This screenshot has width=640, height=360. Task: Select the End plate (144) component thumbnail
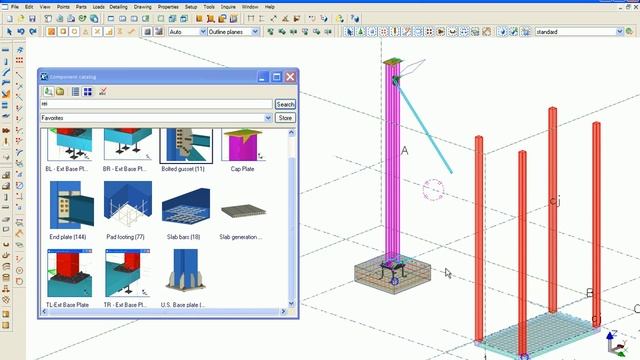click(71, 205)
